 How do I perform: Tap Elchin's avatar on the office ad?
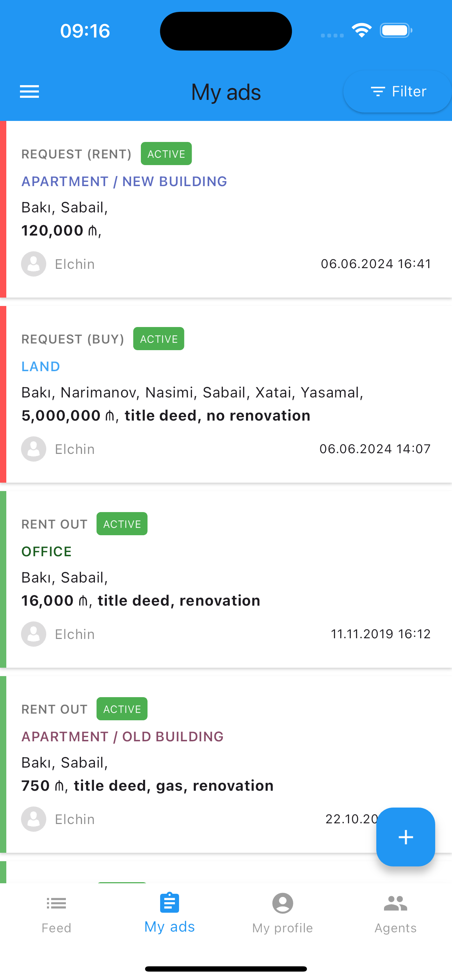tap(34, 634)
